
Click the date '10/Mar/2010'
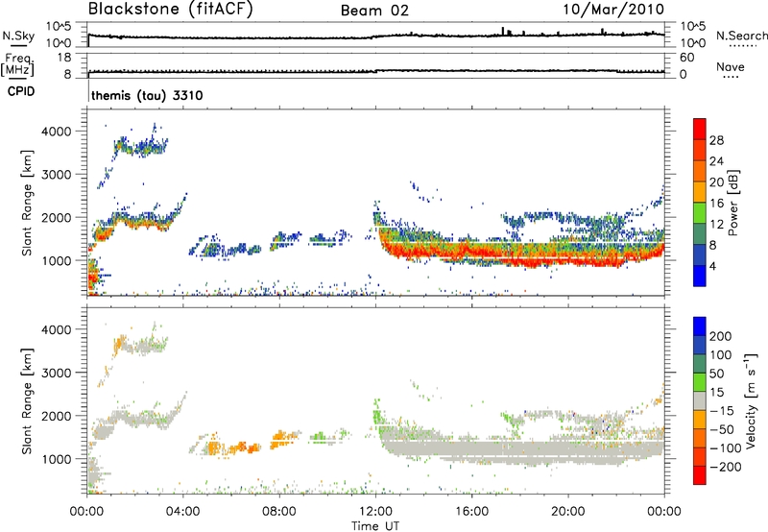pyautogui.click(x=613, y=9)
